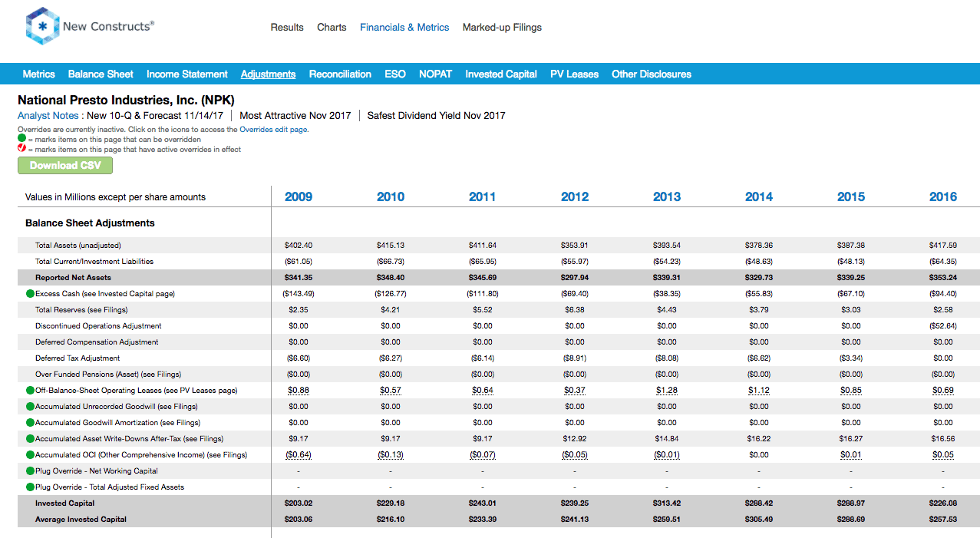Open the Results top navigation item
Screen dimensions: 980x538
(x=287, y=27)
